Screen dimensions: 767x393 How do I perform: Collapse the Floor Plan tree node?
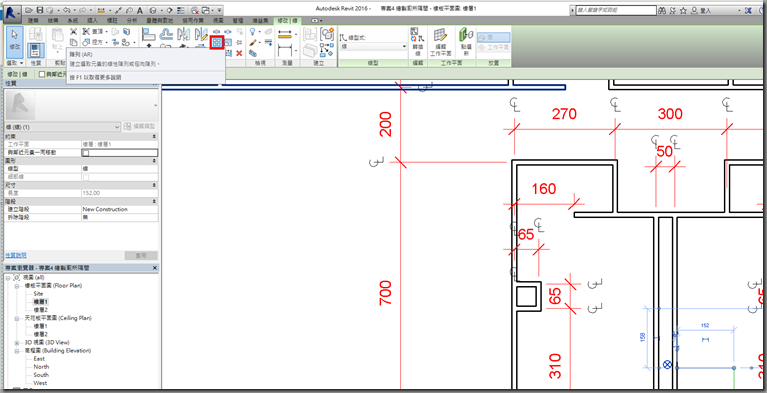point(16,285)
